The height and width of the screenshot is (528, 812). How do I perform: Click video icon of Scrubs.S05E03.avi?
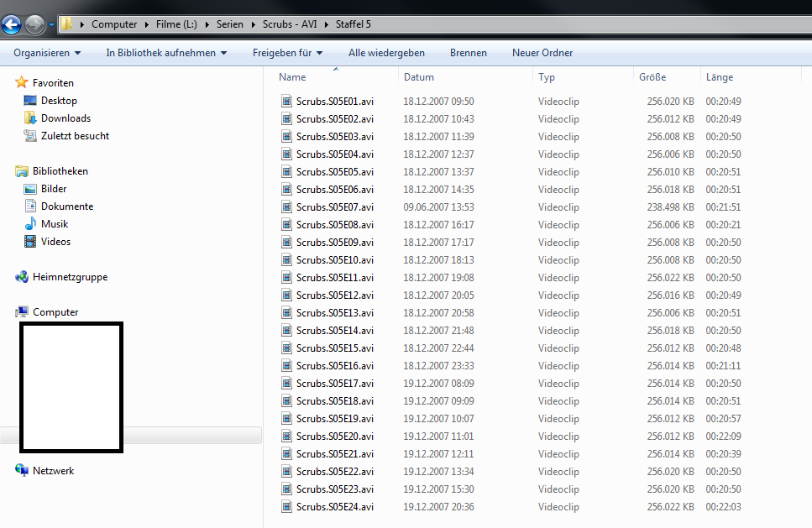click(x=286, y=136)
